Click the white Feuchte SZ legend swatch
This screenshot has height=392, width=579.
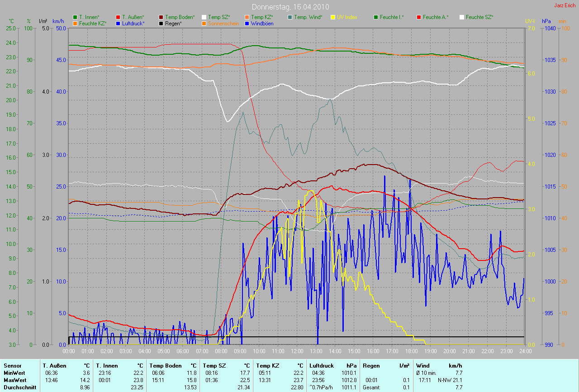click(462, 17)
